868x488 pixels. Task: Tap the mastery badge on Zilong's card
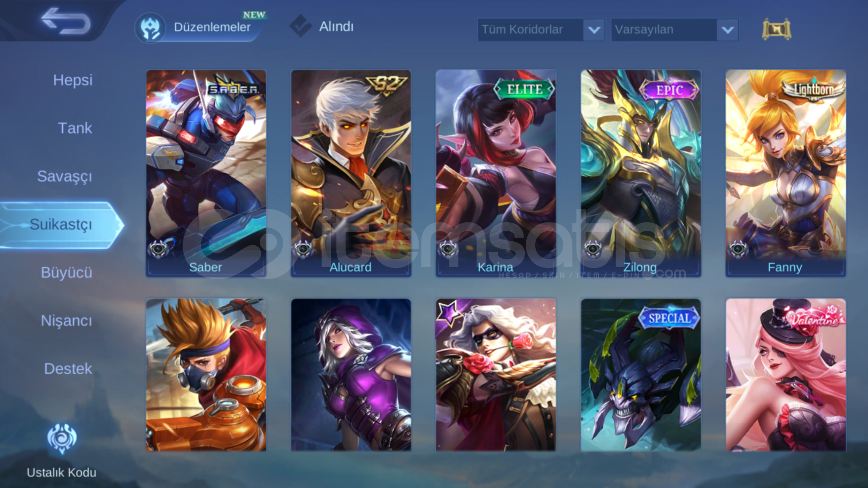click(593, 249)
